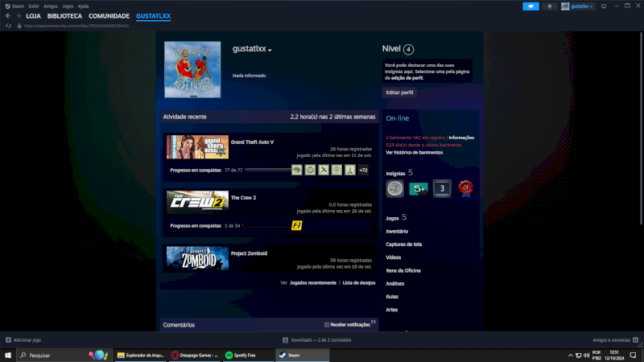
Task: Click the forward navigation arrow
Action: click(x=19, y=16)
